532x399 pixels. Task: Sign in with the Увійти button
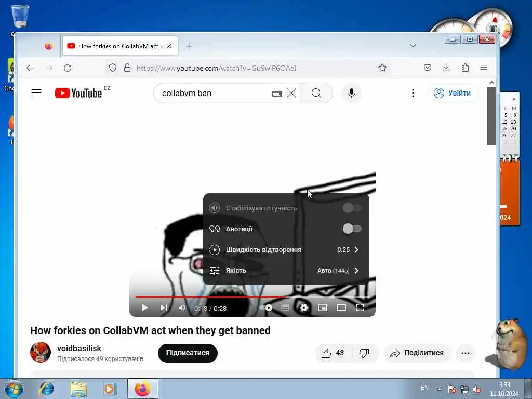coord(453,93)
